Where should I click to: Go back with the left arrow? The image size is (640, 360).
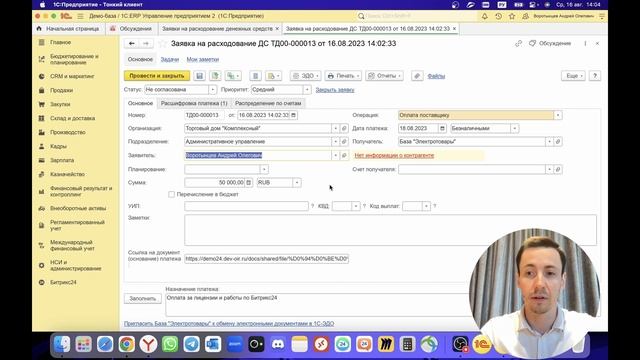[131, 43]
